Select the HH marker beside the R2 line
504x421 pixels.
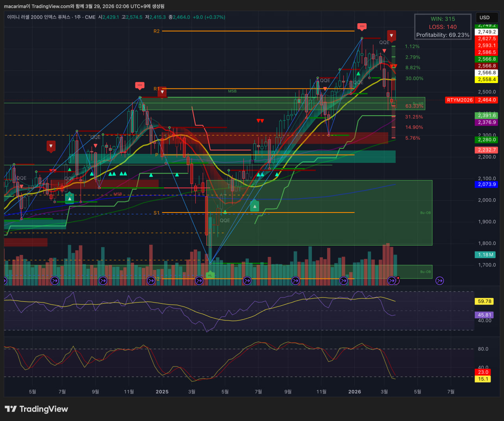coord(362,27)
